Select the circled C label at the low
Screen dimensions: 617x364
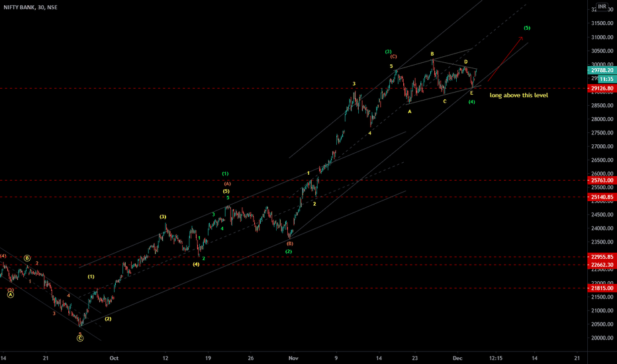click(80, 338)
